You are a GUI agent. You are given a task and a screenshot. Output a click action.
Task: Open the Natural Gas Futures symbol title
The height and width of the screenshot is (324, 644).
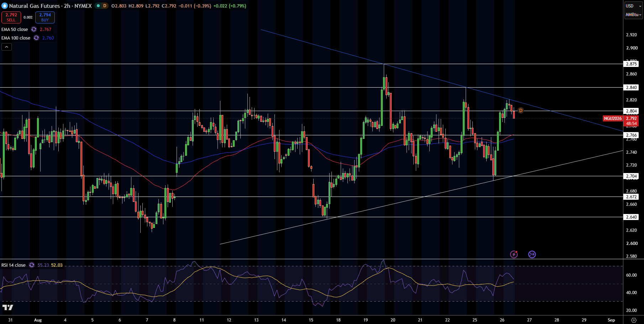(50, 6)
